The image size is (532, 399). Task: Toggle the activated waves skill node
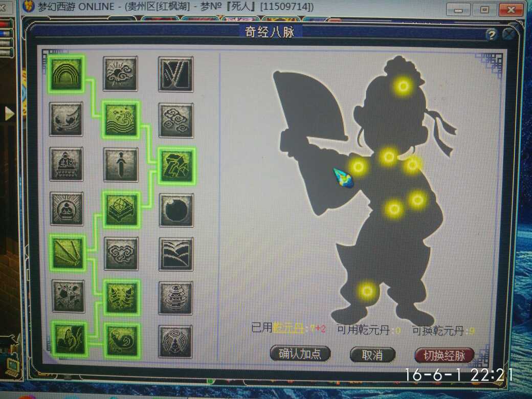coord(121,119)
